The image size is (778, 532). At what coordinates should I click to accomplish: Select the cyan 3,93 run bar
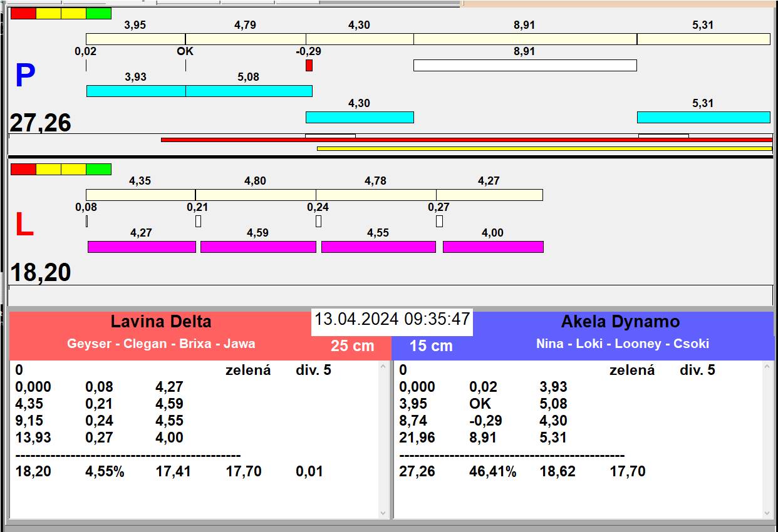click(x=136, y=91)
